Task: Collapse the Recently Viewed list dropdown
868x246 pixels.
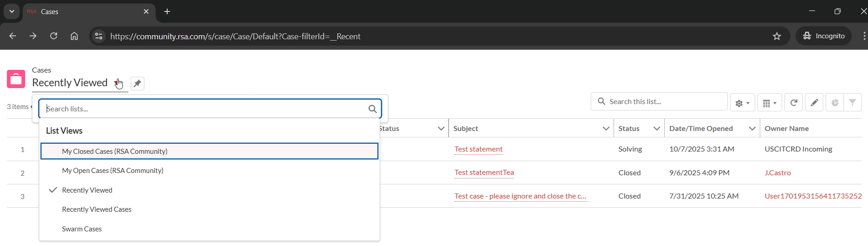Action: pos(117,83)
